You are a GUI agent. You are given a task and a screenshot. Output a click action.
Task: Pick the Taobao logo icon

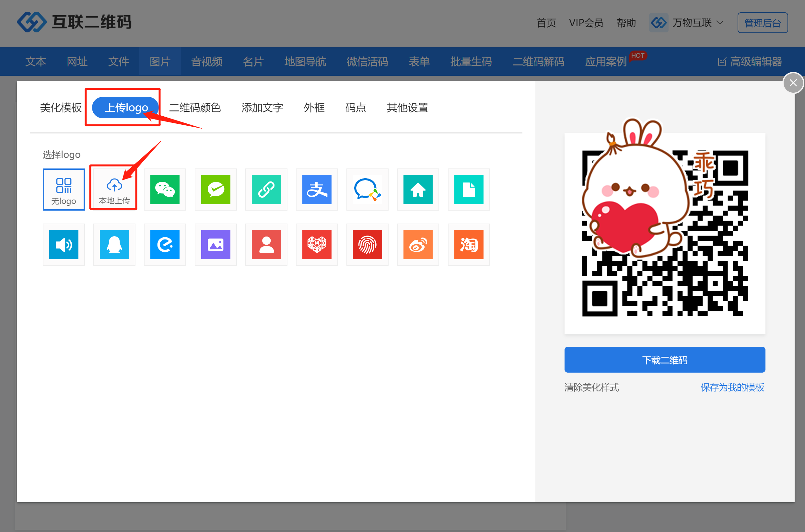[x=468, y=245]
